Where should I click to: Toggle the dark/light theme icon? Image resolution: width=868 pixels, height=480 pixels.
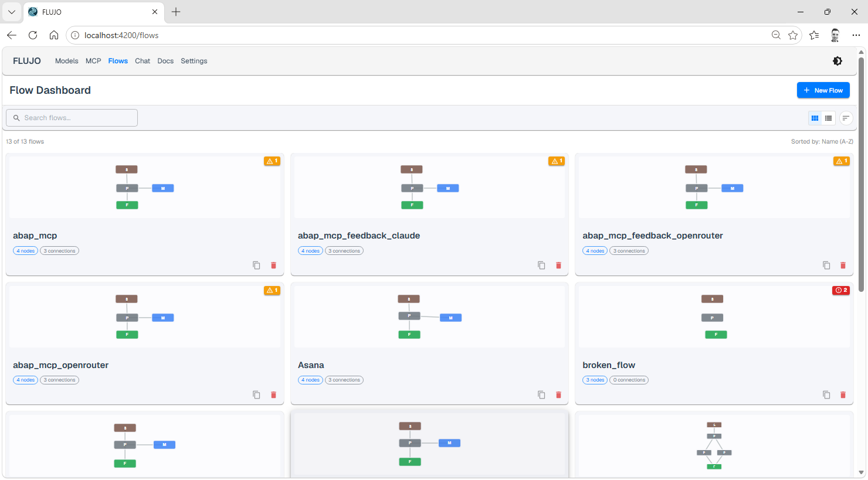(838, 61)
